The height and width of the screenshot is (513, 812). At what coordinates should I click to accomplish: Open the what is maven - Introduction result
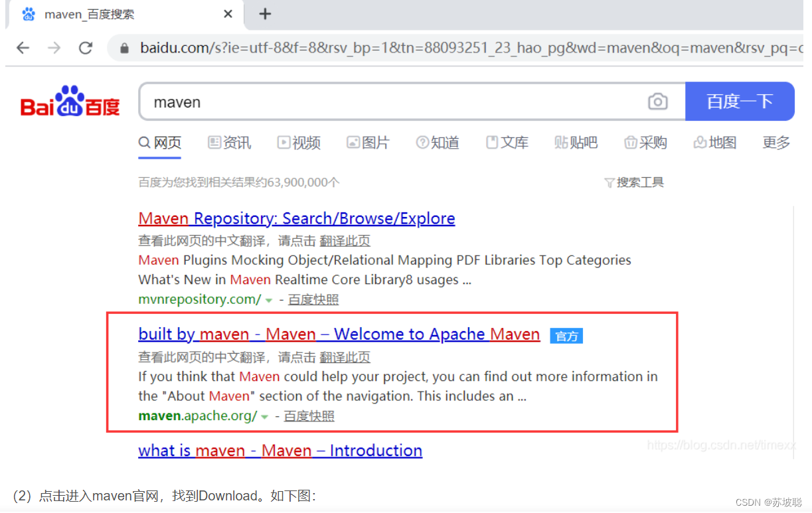(x=280, y=450)
